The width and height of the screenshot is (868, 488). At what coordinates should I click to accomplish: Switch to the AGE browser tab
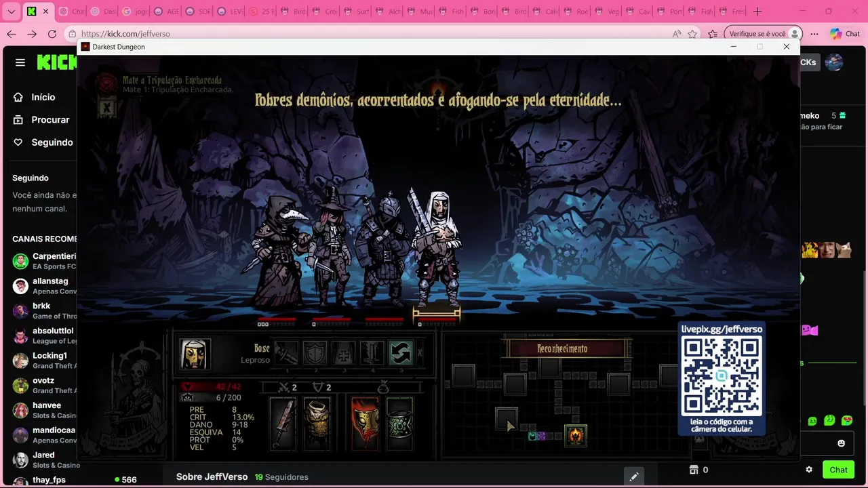click(x=165, y=12)
